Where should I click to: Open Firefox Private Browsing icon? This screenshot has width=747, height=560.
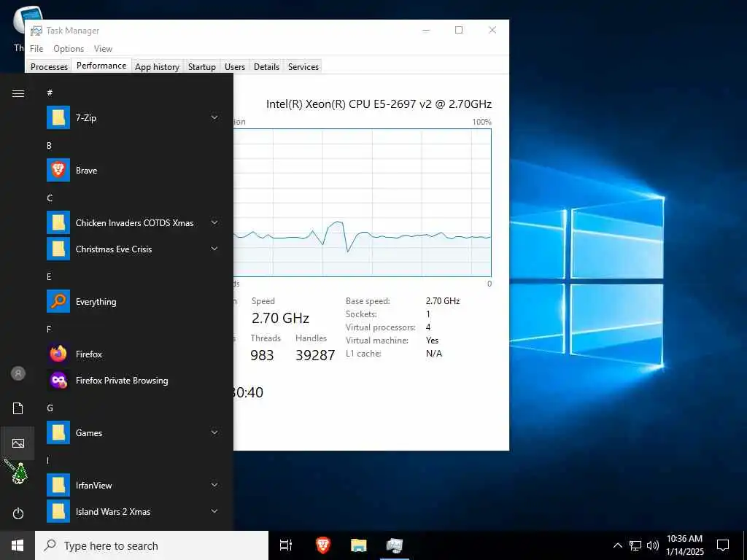click(58, 380)
